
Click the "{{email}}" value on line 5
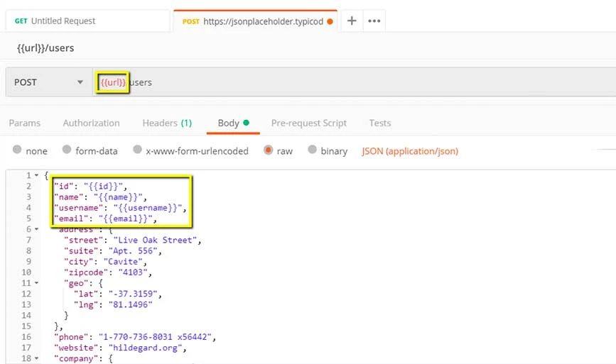[125, 219]
